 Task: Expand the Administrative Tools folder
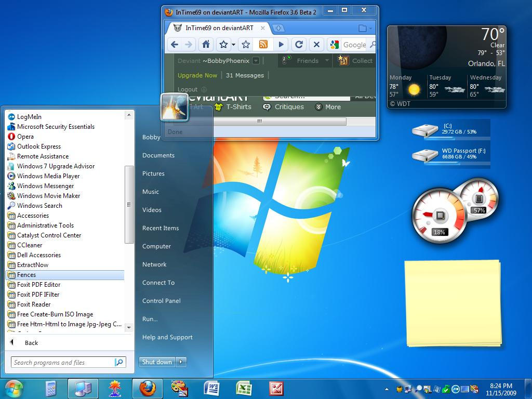coord(41,225)
